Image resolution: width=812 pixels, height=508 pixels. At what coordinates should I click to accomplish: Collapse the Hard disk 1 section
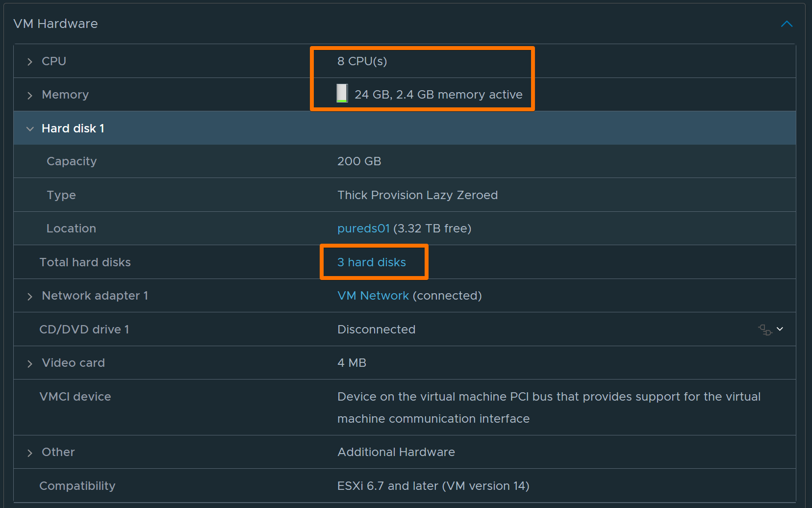30,129
